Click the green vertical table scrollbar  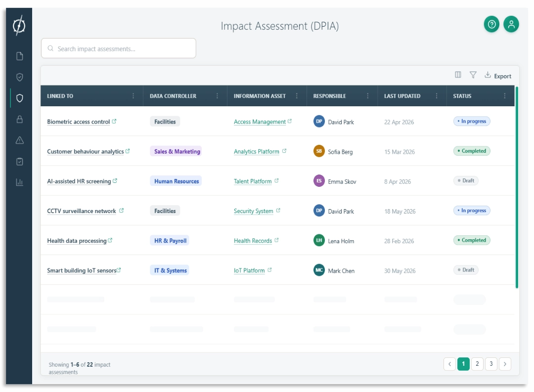517,188
